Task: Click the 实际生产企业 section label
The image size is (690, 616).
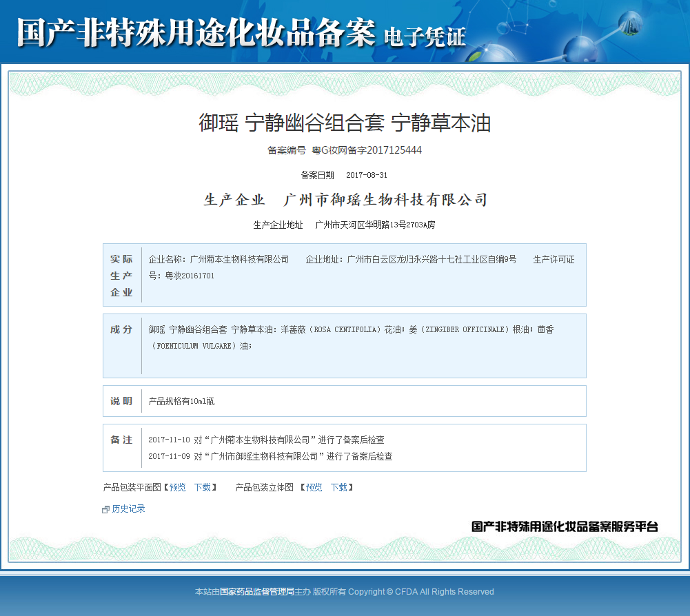Action: pyautogui.click(x=121, y=276)
